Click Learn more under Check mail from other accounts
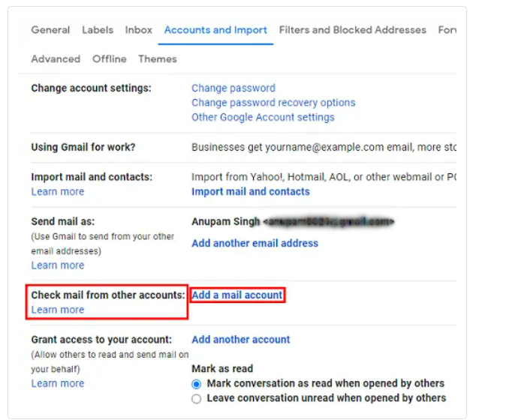 click(58, 310)
